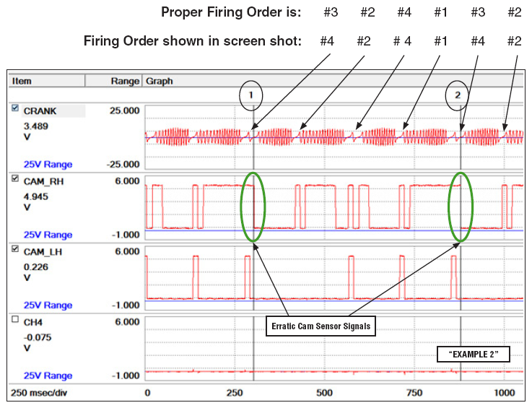532x408 pixels.
Task: Select circled cursor marker 2
Action: 457,95
